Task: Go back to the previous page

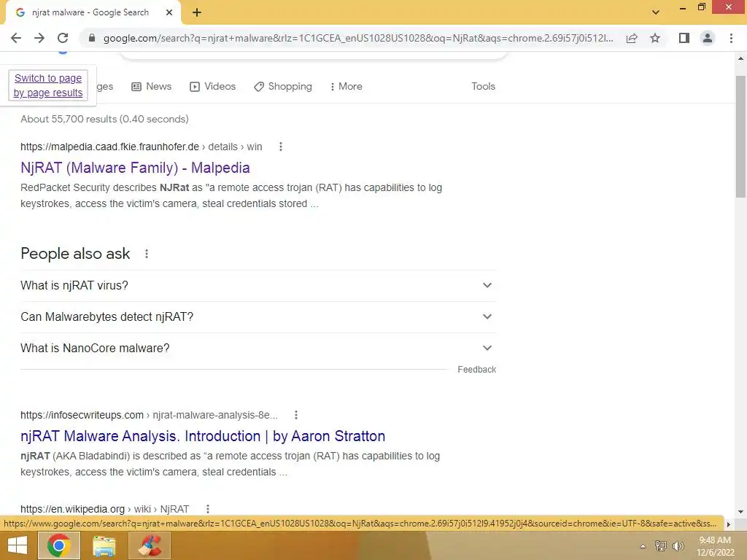Action: 16,38
